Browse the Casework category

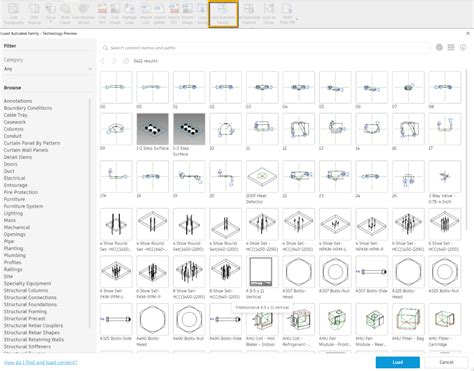[15, 122]
